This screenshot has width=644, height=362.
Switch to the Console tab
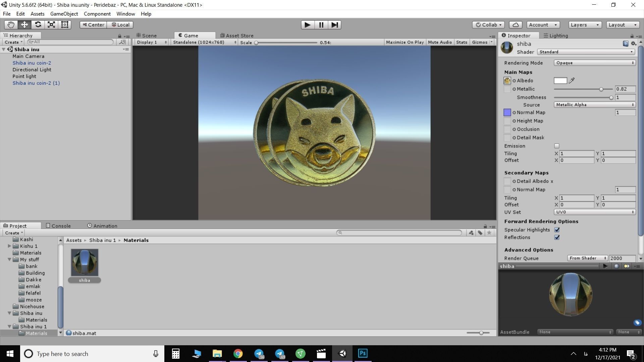click(58, 226)
